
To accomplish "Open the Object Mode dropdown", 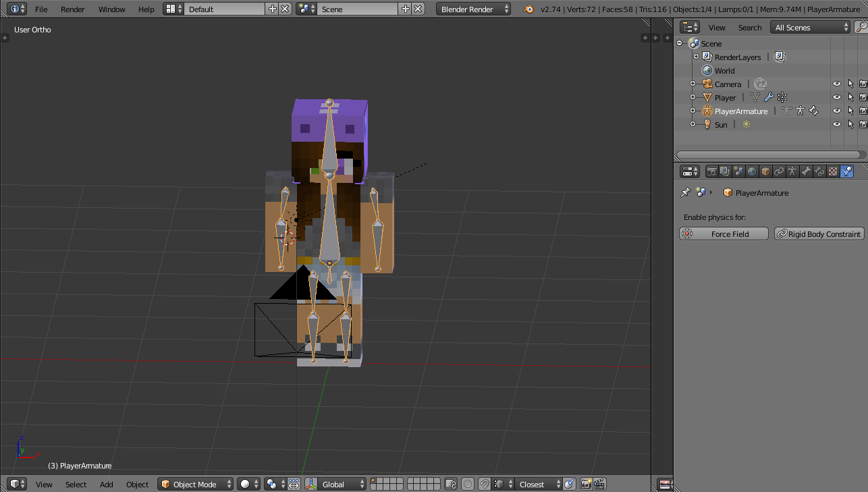I will coord(196,484).
